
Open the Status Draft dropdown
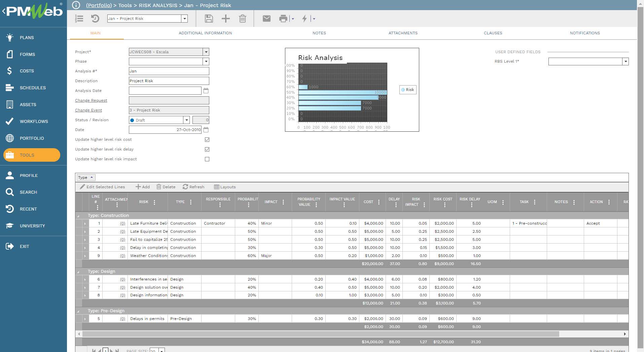pos(187,120)
